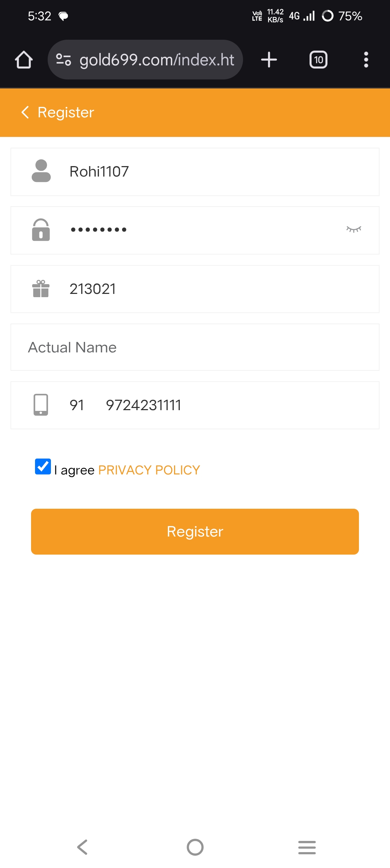Click the padlock password icon

pyautogui.click(x=41, y=230)
